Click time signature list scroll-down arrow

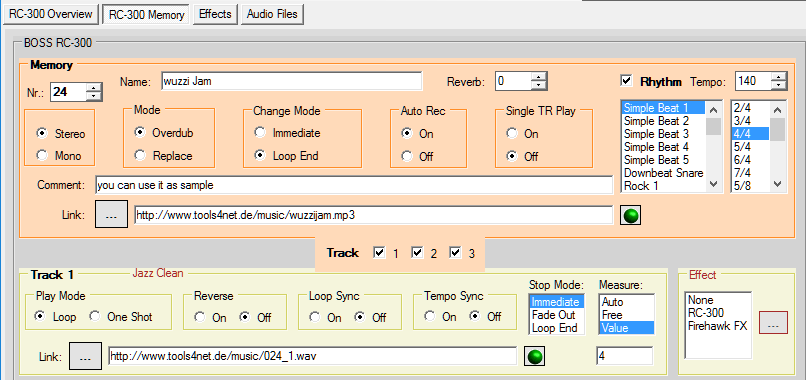[778, 184]
